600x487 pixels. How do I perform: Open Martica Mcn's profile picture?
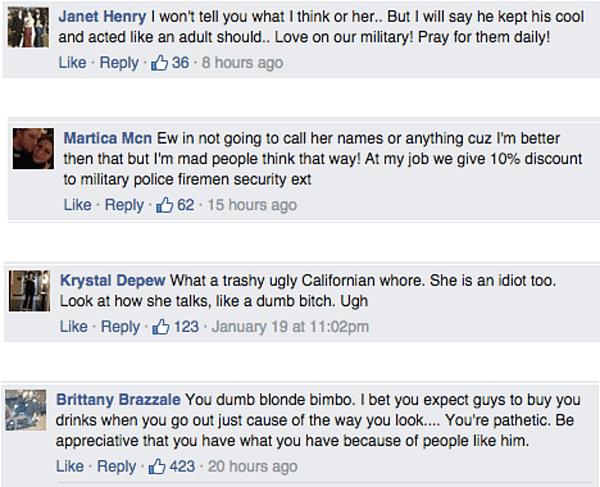pos(33,150)
